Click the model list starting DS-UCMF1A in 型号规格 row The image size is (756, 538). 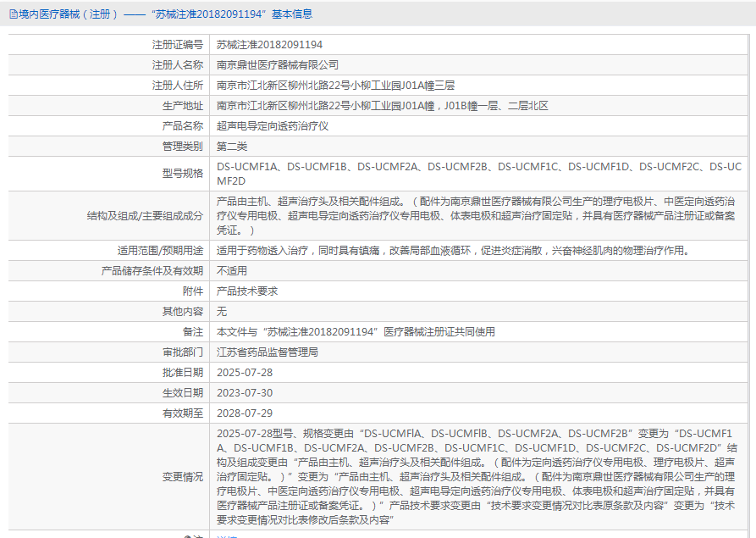[479, 174]
